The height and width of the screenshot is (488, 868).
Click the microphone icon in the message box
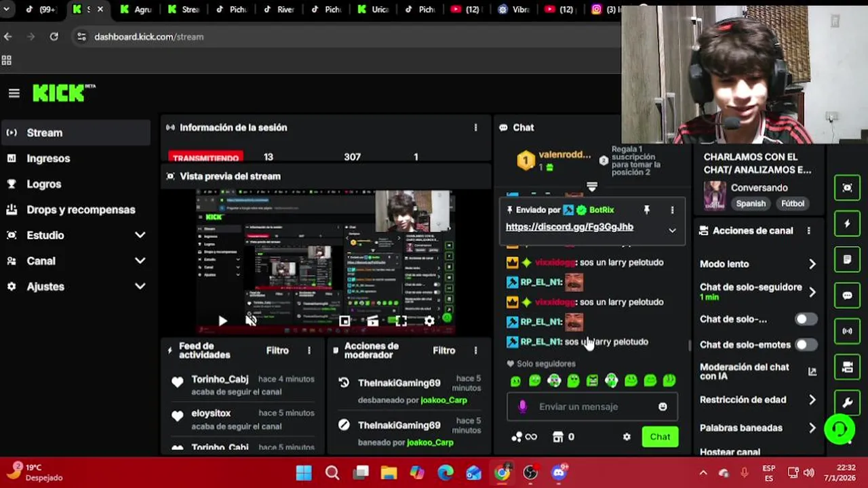[522, 407]
